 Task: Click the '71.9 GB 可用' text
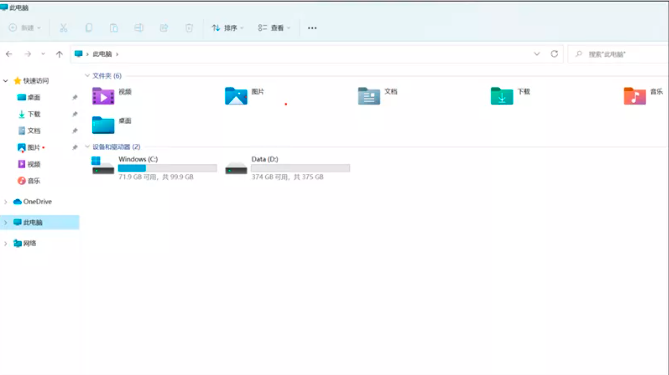tap(137, 177)
